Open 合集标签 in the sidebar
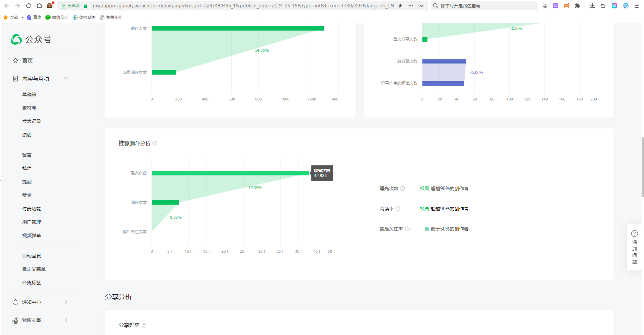The height and width of the screenshot is (335, 644). point(32,283)
